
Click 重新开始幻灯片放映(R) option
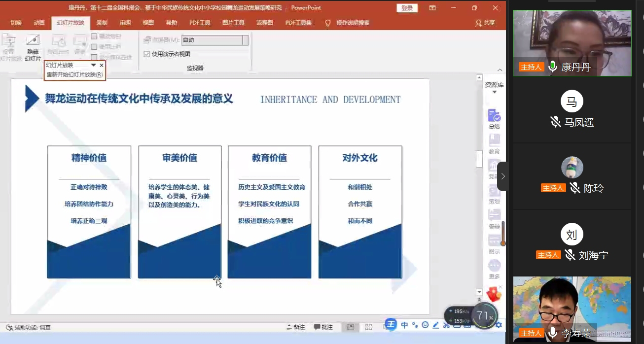click(x=74, y=75)
